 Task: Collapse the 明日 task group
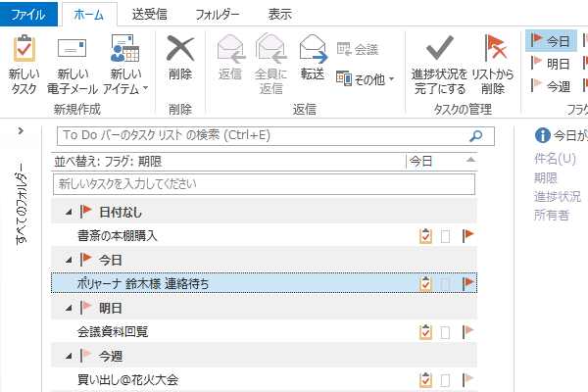[69, 309]
